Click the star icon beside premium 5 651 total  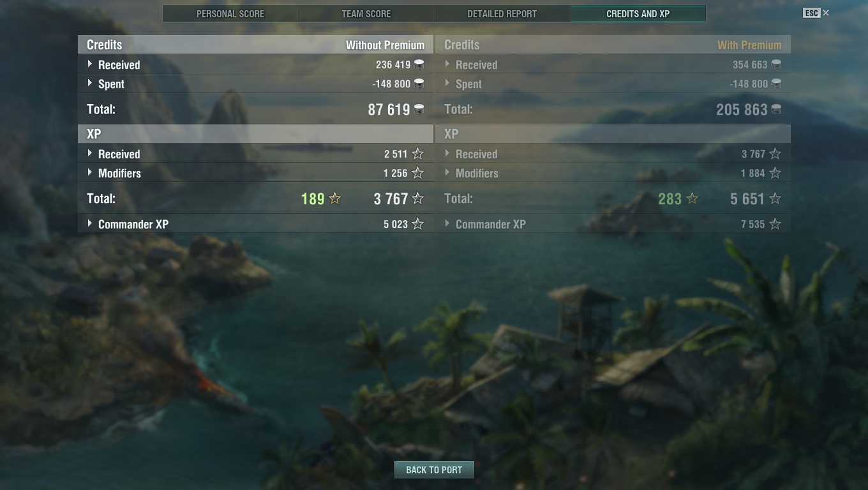pyautogui.click(x=775, y=199)
